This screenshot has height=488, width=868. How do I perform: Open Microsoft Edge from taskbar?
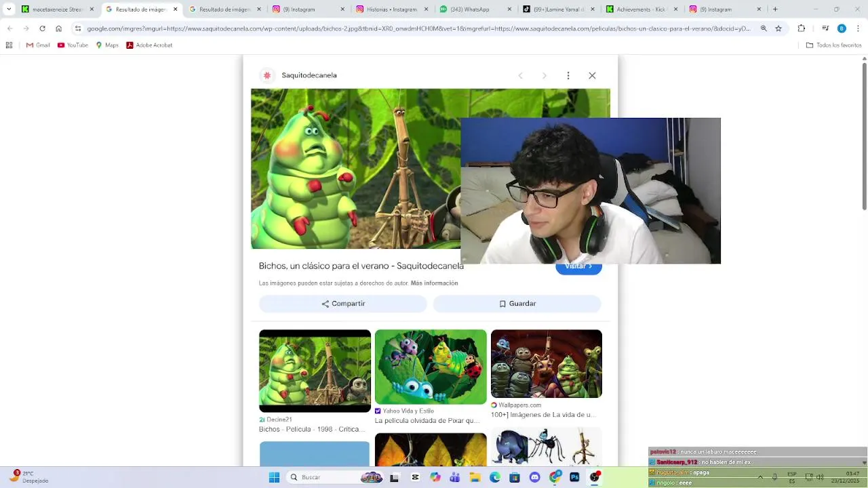click(x=495, y=477)
